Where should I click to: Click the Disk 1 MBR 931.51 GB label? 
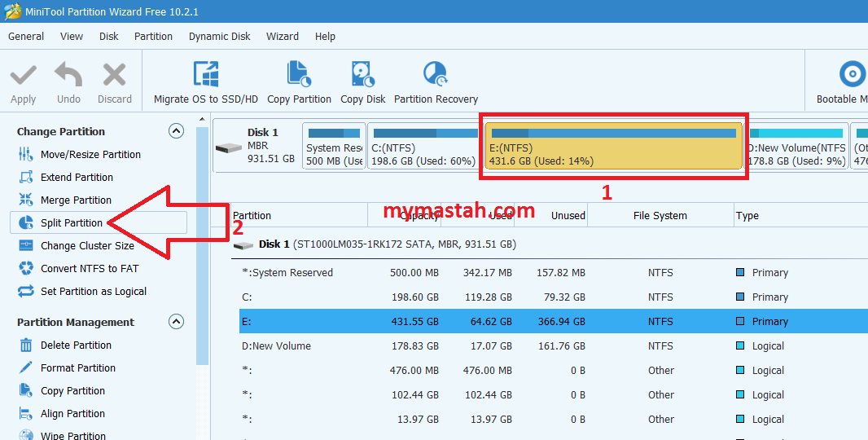(270, 145)
